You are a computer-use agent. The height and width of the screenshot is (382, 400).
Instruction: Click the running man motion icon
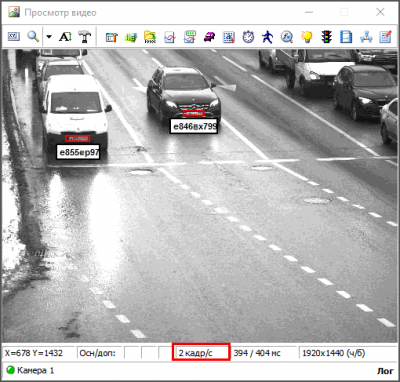point(267,37)
